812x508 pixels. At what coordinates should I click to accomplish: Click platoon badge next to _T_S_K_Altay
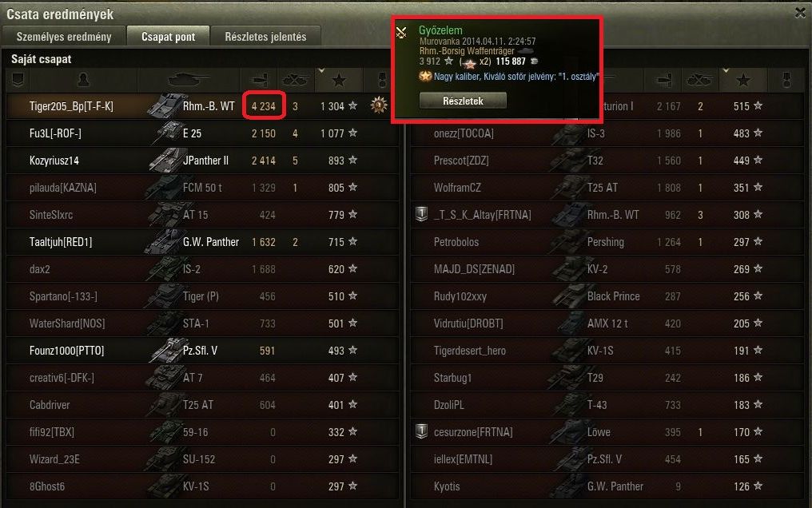coord(421,214)
